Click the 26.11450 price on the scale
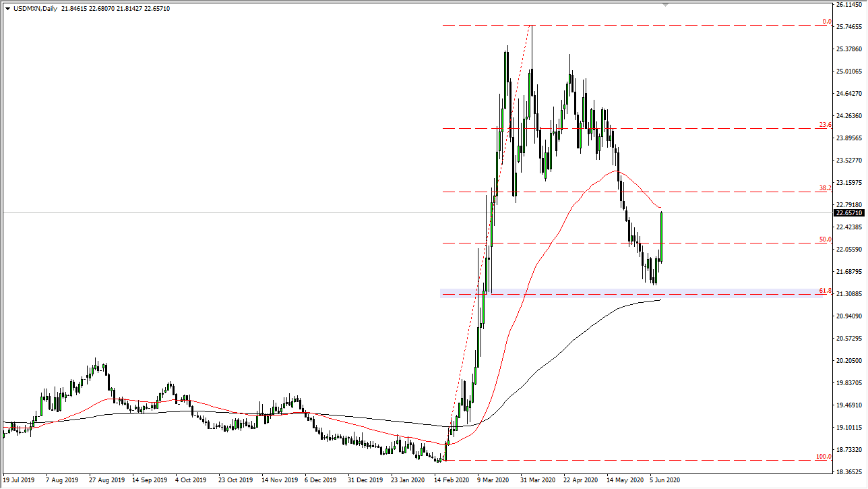 pyautogui.click(x=849, y=5)
